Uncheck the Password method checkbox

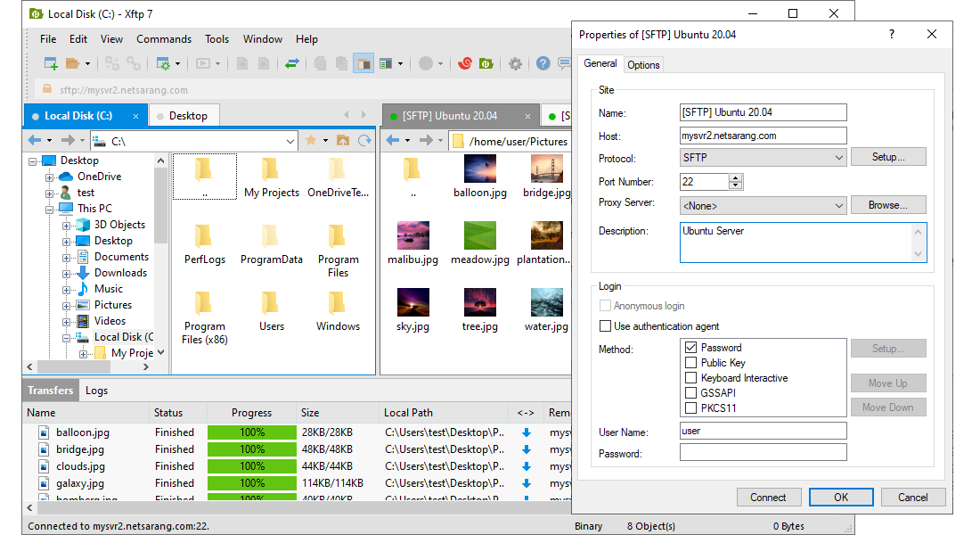click(x=690, y=347)
